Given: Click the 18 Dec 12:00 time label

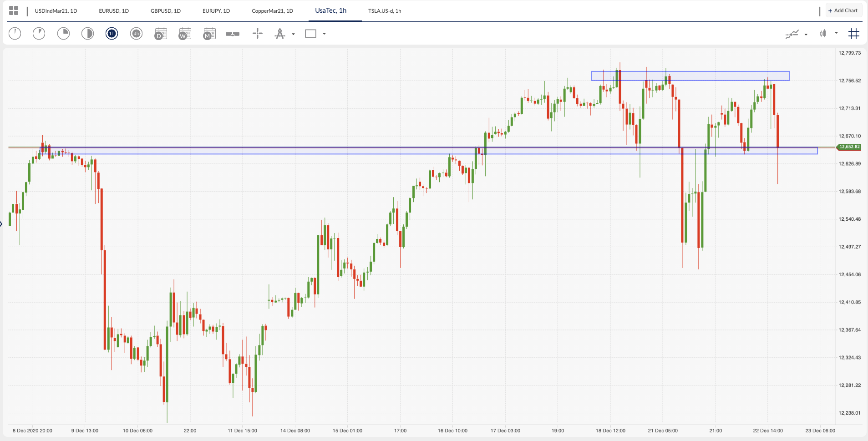Looking at the screenshot, I should pyautogui.click(x=610, y=431).
